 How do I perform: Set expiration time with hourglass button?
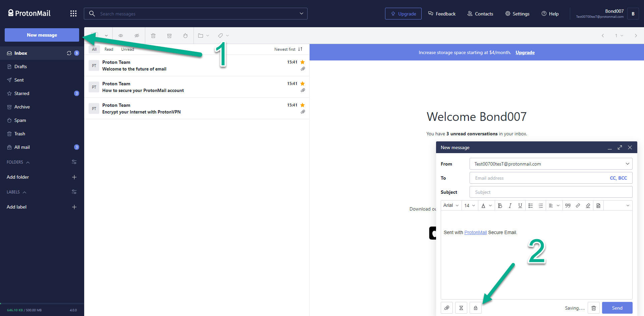[x=461, y=308]
